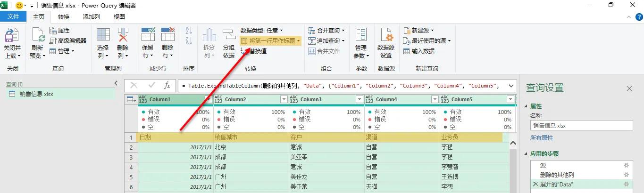Click cell 美佳龙 in Column3
644x193 pixels.
(x=326, y=177)
